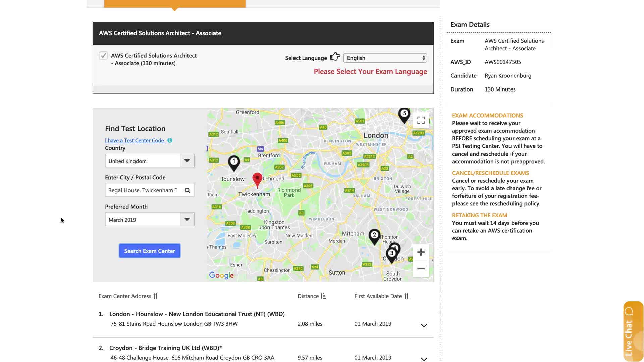The width and height of the screenshot is (644, 362).
Task: Toggle fullscreen map view
Action: 421,120
